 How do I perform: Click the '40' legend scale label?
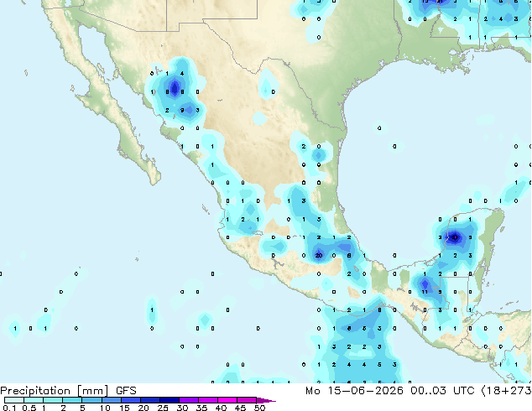click(x=221, y=408)
